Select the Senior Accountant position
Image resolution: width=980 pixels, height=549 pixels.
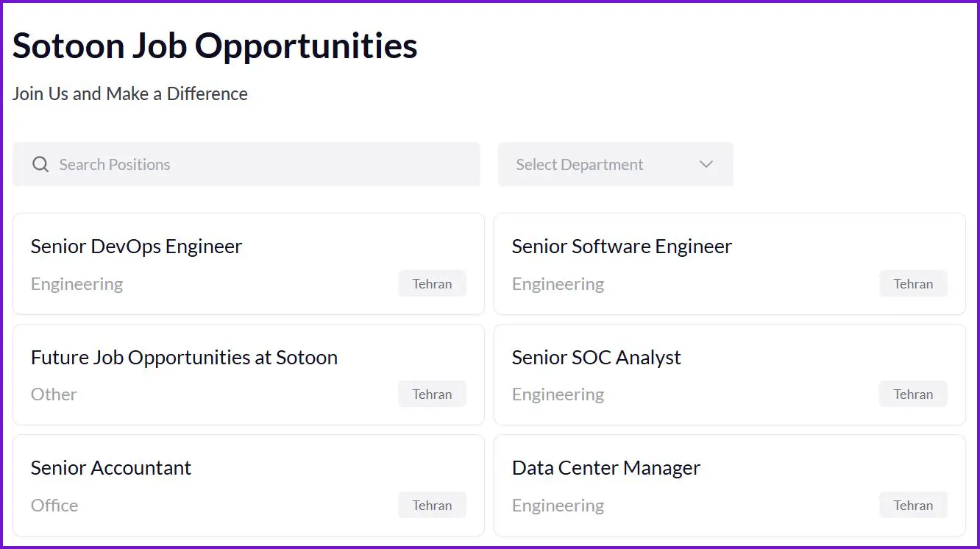[111, 468]
